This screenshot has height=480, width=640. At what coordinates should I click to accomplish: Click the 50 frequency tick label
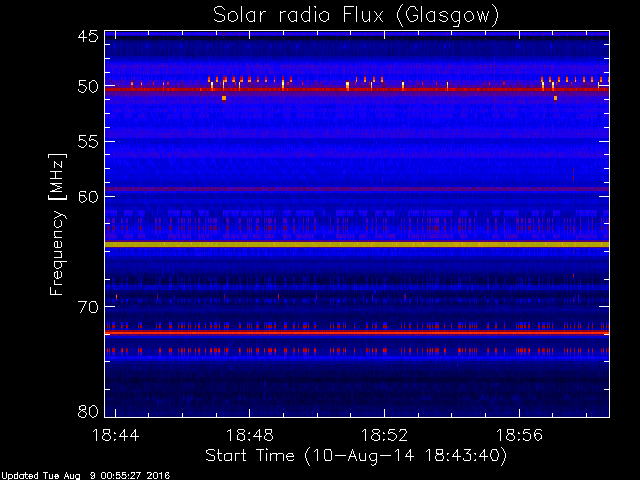point(88,87)
